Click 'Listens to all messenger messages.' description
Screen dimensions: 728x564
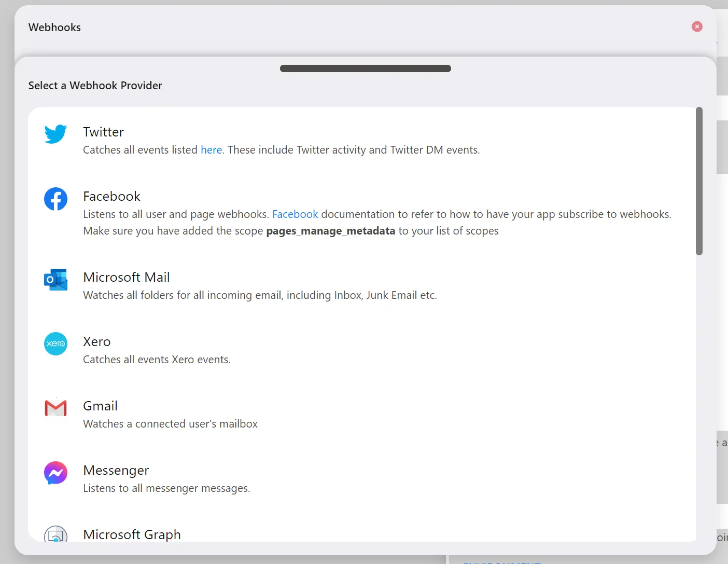click(166, 488)
